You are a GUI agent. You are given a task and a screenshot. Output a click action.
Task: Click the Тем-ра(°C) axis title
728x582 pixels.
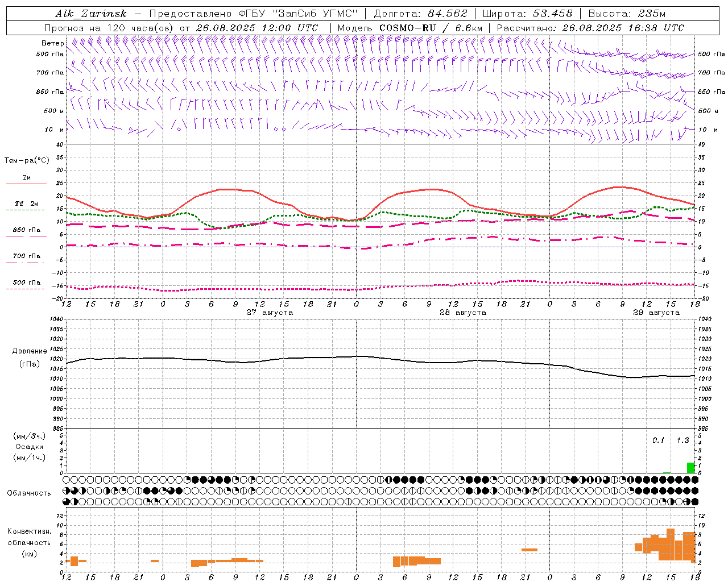pyautogui.click(x=27, y=161)
